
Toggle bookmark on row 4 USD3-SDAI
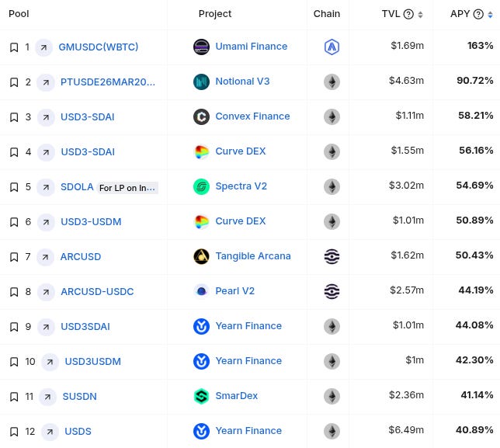pos(14,152)
